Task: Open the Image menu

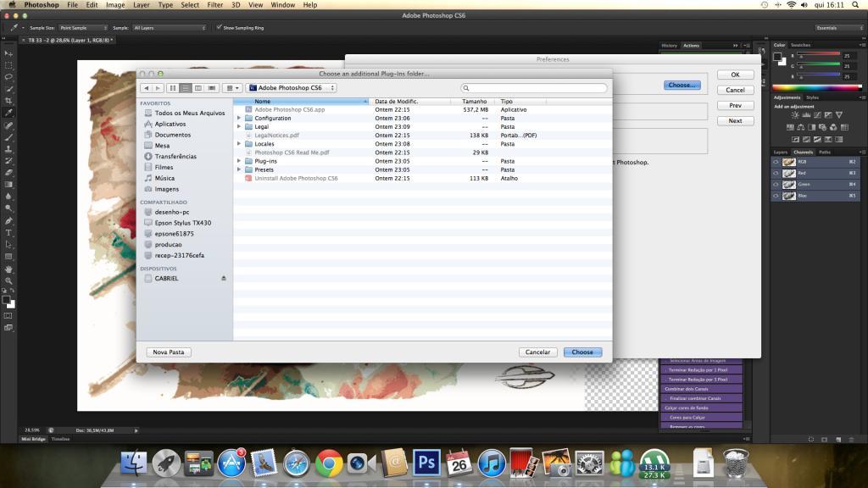Action: [x=115, y=5]
